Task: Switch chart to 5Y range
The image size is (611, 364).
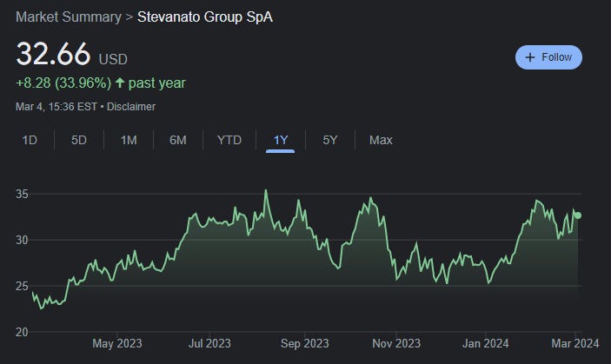Action: (x=330, y=140)
